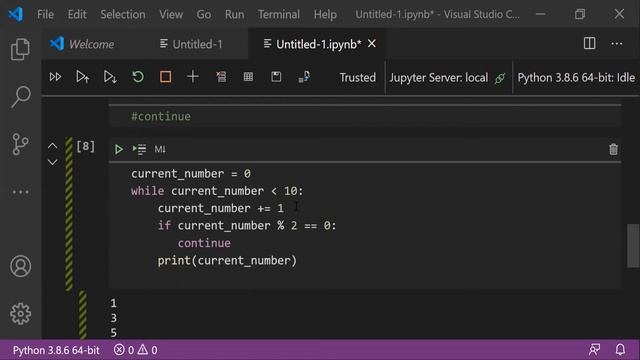Open the variable explorer table icon
The width and height of the screenshot is (640, 360).
tap(248, 77)
